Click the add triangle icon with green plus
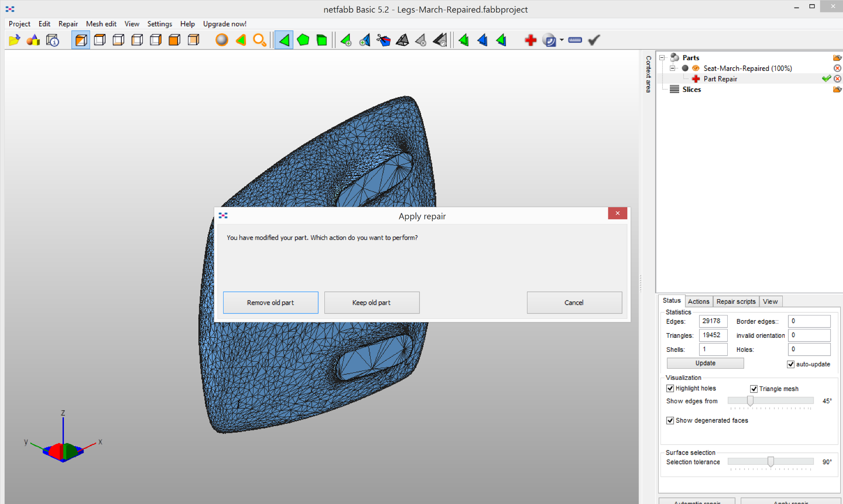The image size is (843, 504). click(x=346, y=40)
